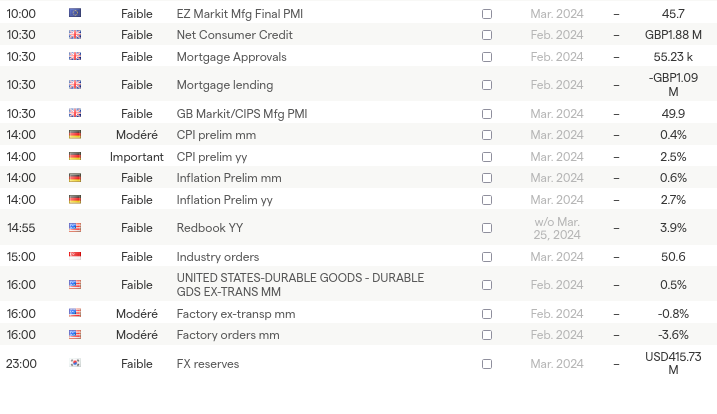Select Singapore flag next to Industry orders
The width and height of the screenshot is (717, 414).
[x=75, y=257]
